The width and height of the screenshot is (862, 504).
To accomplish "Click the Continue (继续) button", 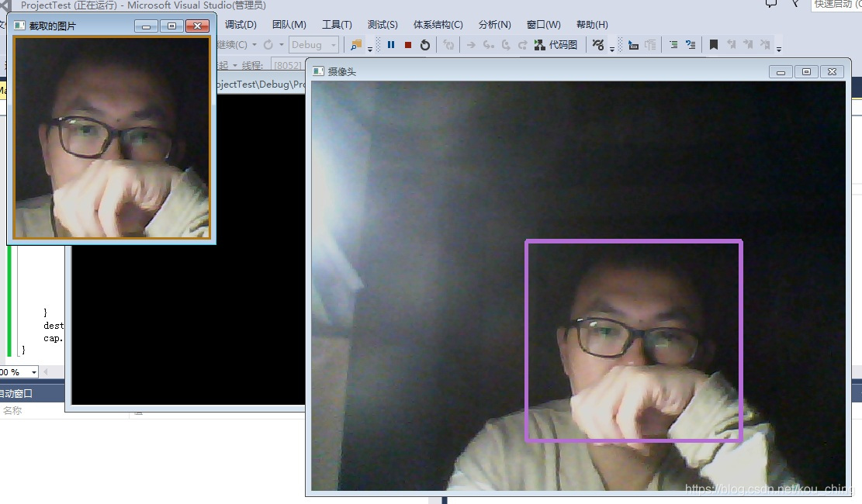I will click(232, 44).
